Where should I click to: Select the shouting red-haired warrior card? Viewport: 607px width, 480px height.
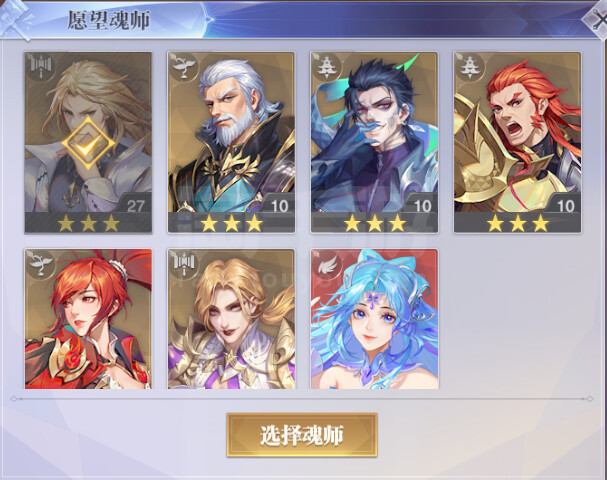pos(517,143)
